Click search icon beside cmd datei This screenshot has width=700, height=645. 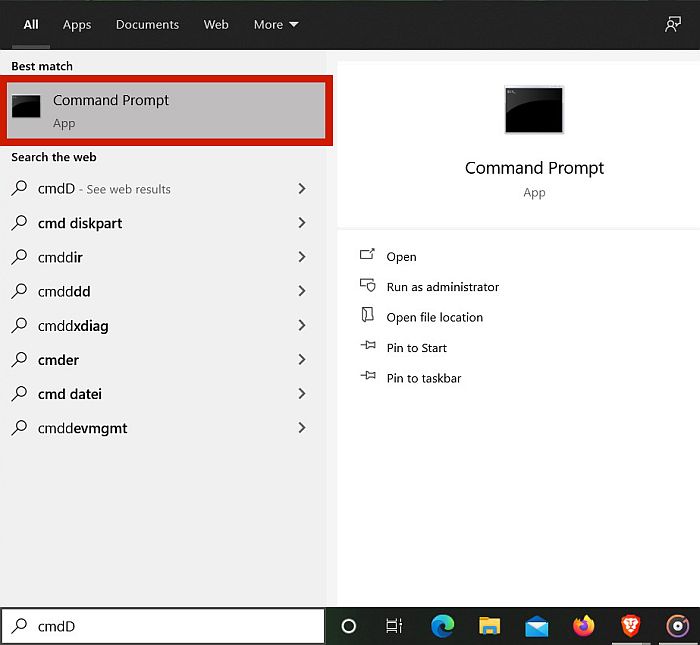pos(19,394)
